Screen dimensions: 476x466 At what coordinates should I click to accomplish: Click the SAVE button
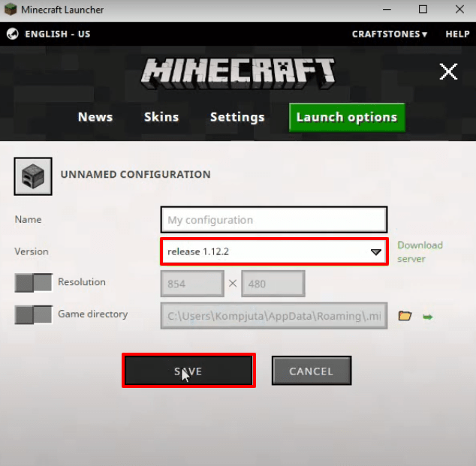(188, 371)
